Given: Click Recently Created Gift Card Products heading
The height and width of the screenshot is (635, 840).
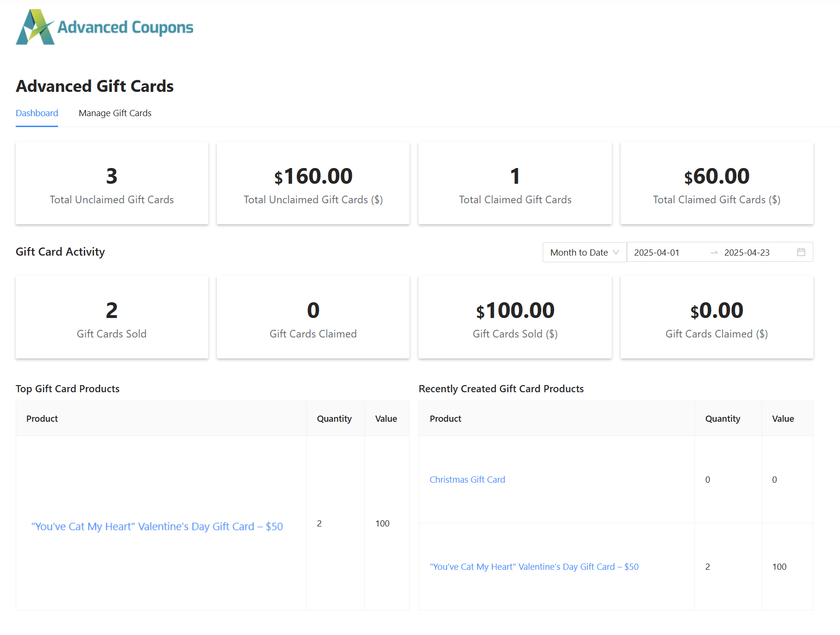Looking at the screenshot, I should 501,389.
